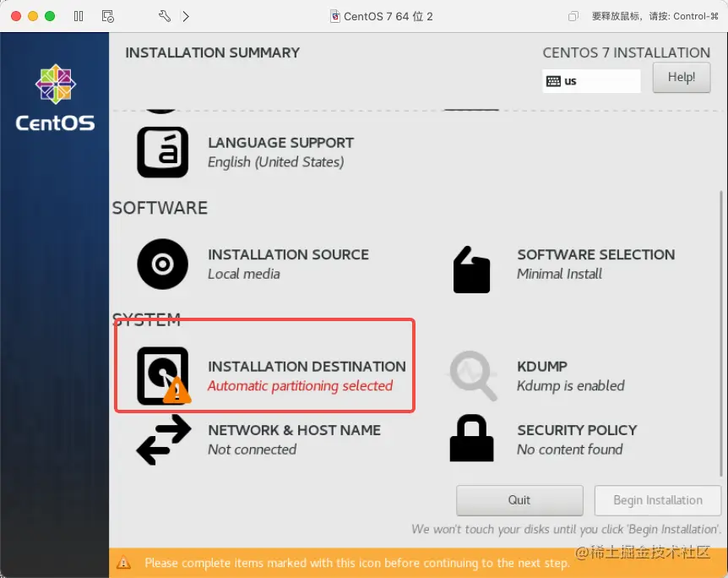The image size is (728, 578).
Task: Open INSTALLATION SOURCE label
Action: [288, 254]
